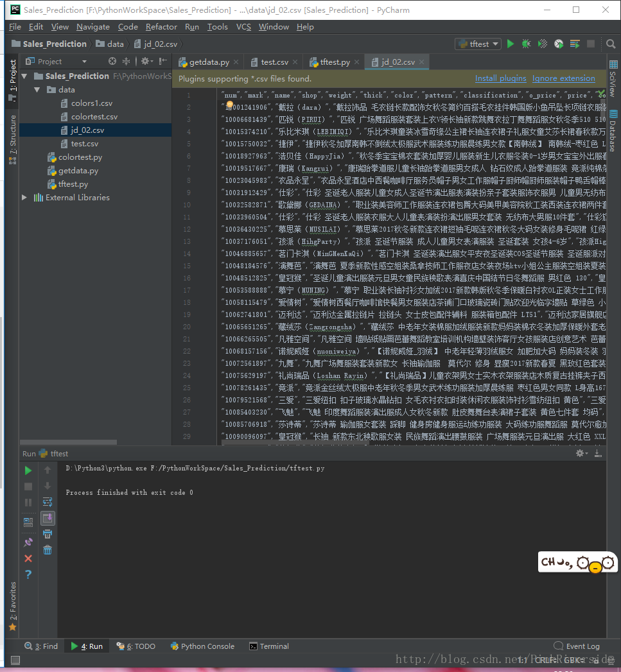Hide the Run tool window
The height and width of the screenshot is (672, 621).
[x=598, y=453]
